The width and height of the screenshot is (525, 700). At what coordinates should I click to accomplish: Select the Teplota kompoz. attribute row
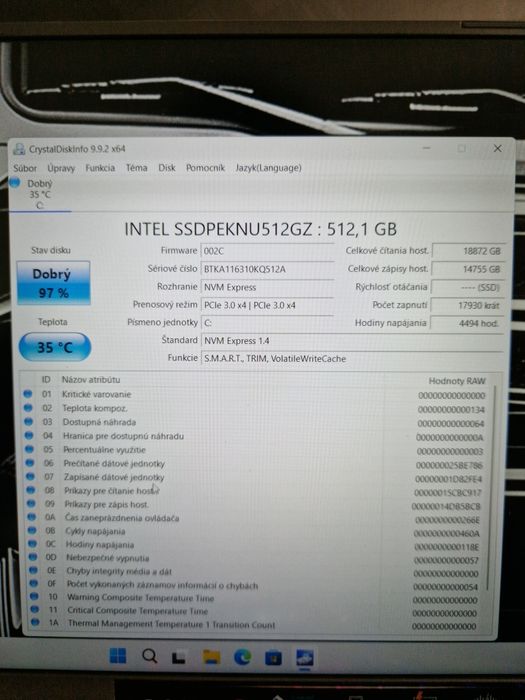(254, 408)
